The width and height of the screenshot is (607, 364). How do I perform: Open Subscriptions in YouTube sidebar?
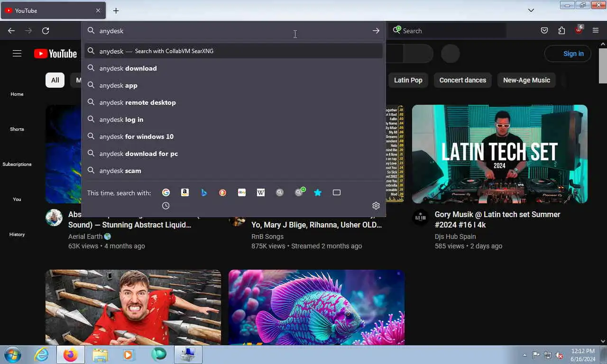(17, 164)
